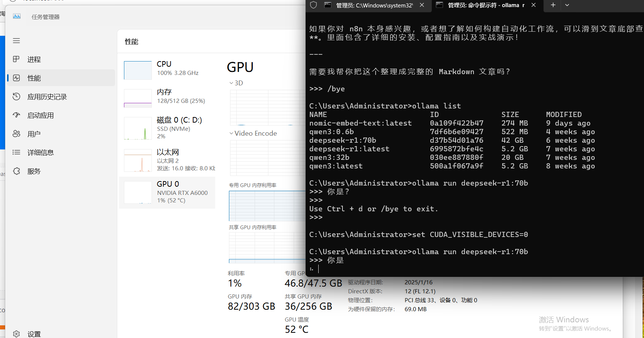Open a new terminal tab with plus
Screen dimensions: 644x338
(x=553, y=5)
